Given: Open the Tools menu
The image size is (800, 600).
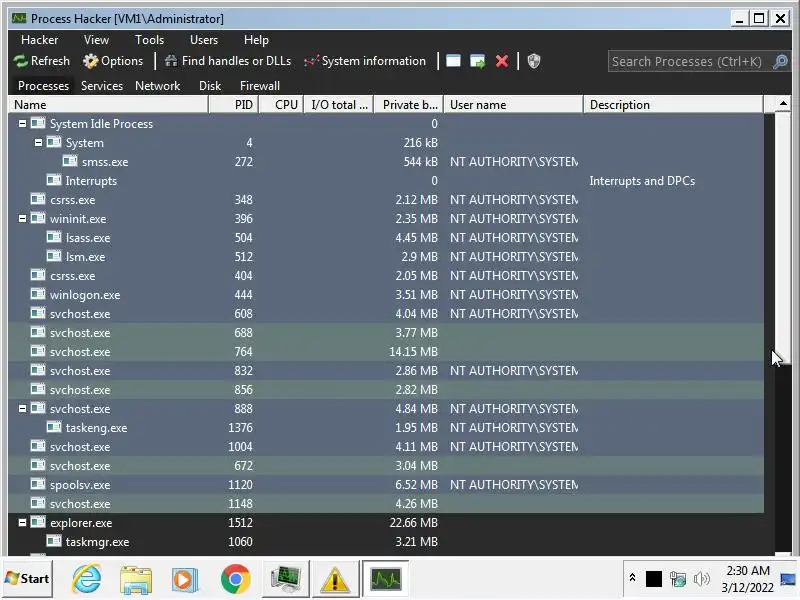Looking at the screenshot, I should [x=149, y=40].
